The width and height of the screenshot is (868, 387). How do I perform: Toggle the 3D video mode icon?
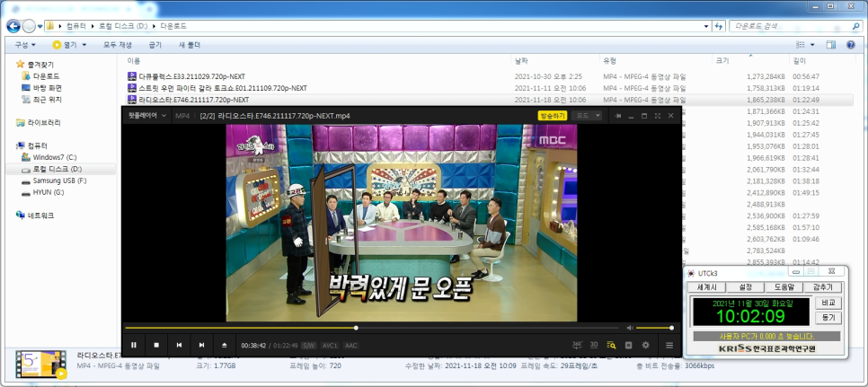click(594, 345)
